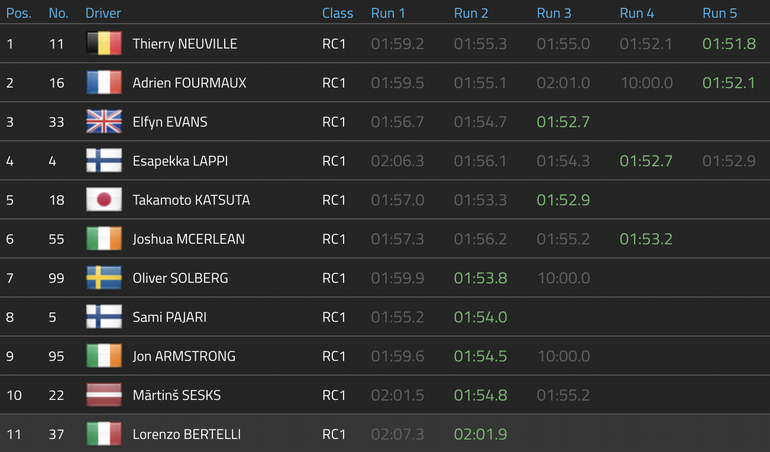Click the Italian flag beside Lorenzo Bertelli
This screenshot has height=452, width=770.
pos(104,434)
